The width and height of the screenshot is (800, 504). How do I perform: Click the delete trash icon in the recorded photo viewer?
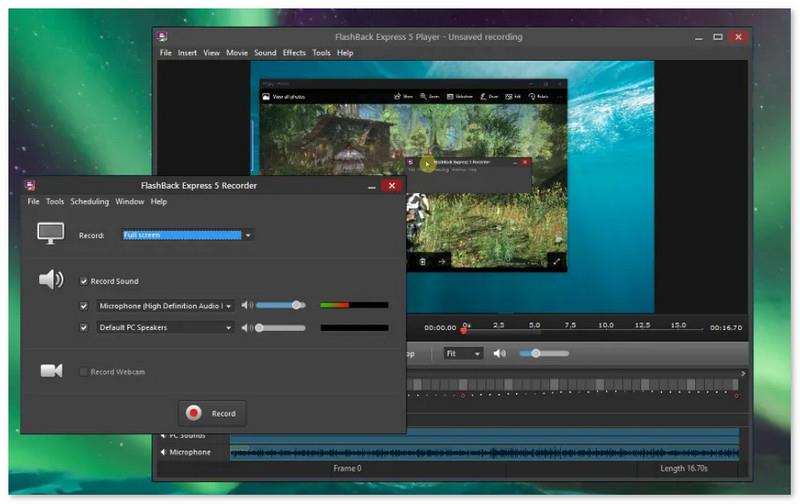pyautogui.click(x=422, y=262)
